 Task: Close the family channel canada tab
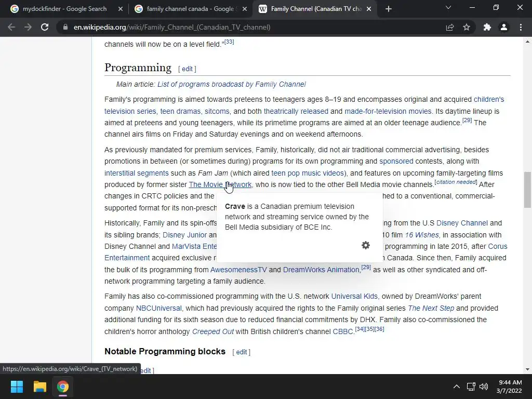coord(244,9)
